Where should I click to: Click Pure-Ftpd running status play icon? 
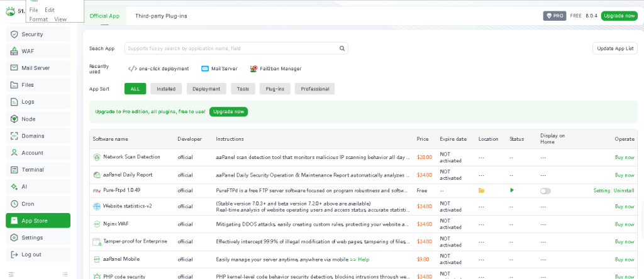click(512, 190)
